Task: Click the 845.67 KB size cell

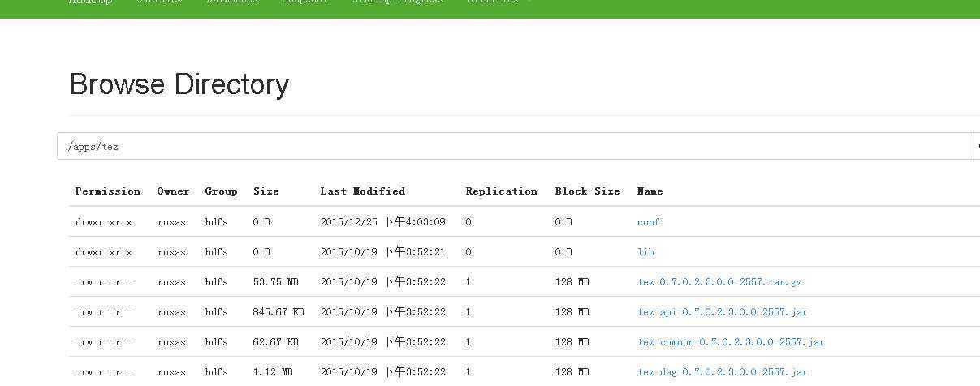Action: click(x=278, y=312)
